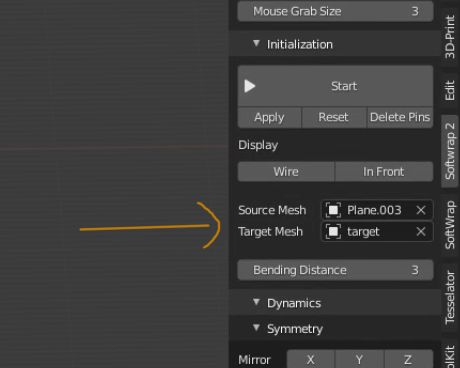Click the Target Mesh object icon
The width and height of the screenshot is (460, 368).
tap(333, 232)
